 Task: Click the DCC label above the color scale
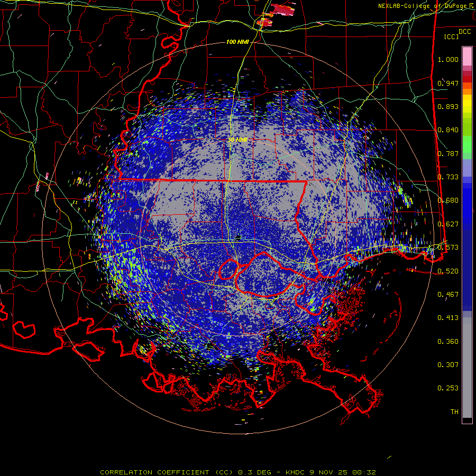[464, 31]
